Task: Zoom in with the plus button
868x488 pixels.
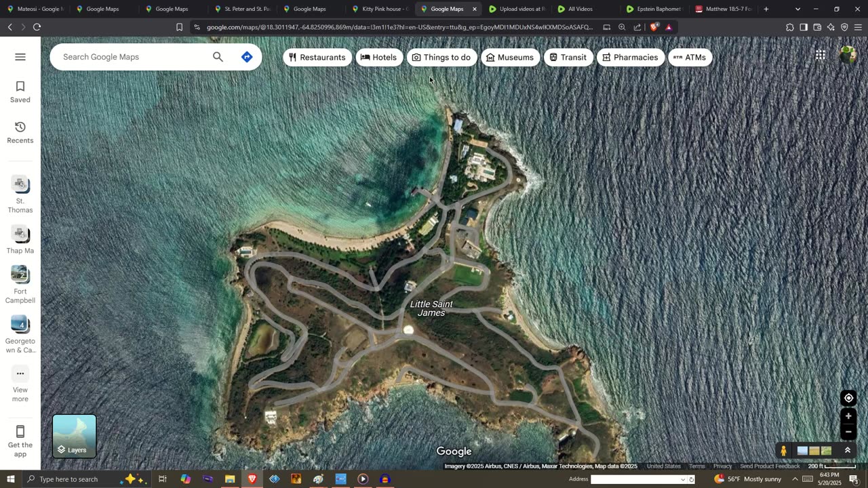Action: pos(848,416)
